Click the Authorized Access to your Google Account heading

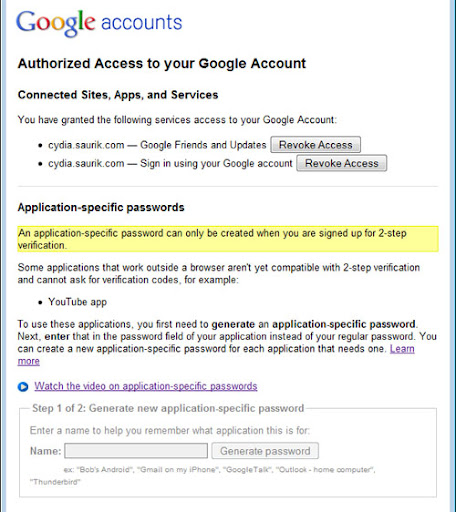click(162, 63)
